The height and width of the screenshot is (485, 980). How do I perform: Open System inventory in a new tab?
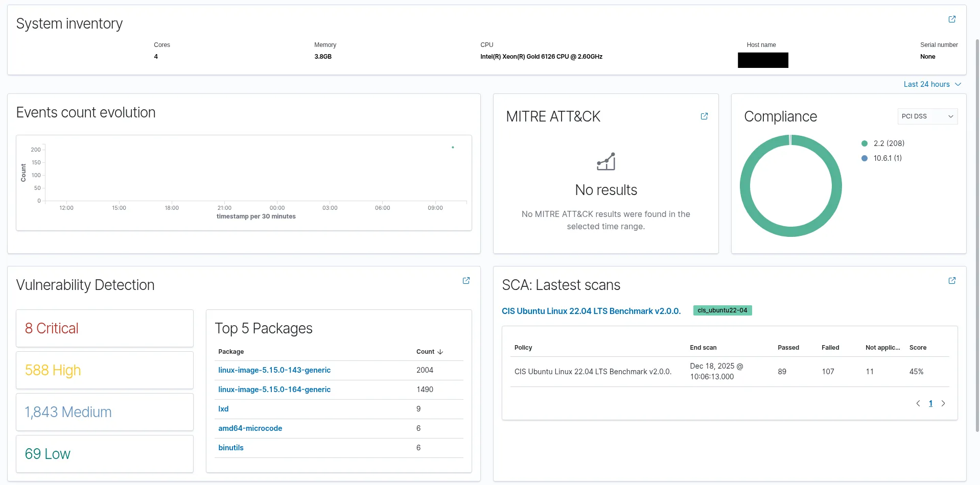[952, 19]
